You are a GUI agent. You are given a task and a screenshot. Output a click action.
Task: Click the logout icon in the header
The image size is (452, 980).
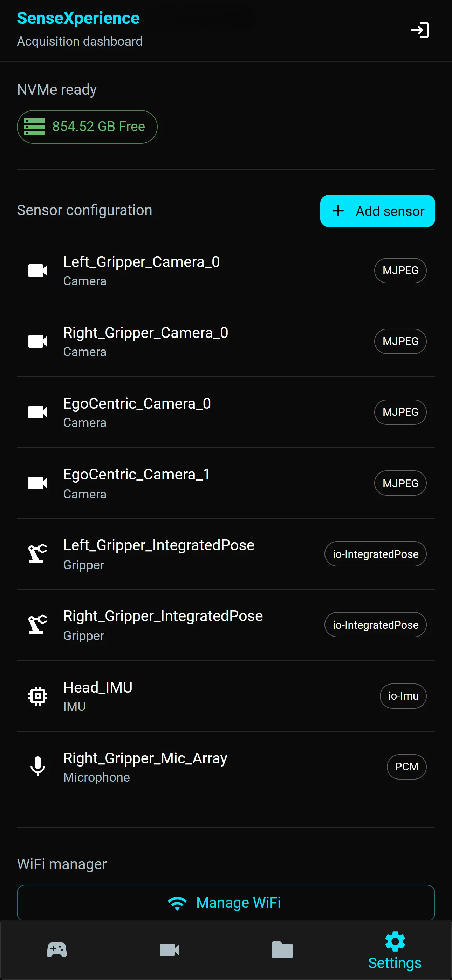[x=420, y=30]
